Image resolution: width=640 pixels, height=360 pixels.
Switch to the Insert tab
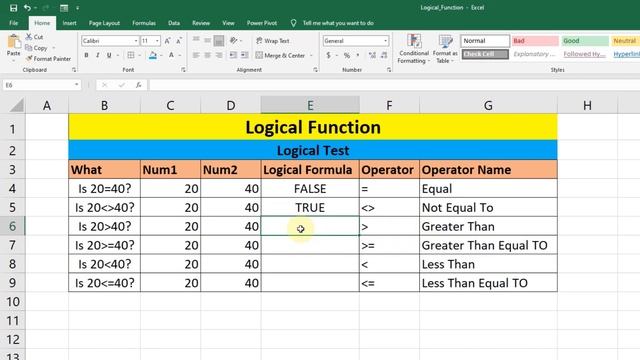69,23
